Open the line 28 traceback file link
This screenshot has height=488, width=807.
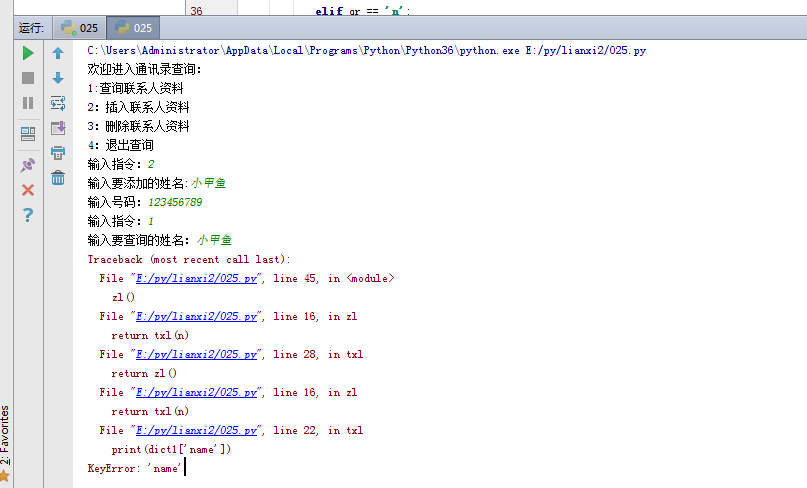point(195,354)
